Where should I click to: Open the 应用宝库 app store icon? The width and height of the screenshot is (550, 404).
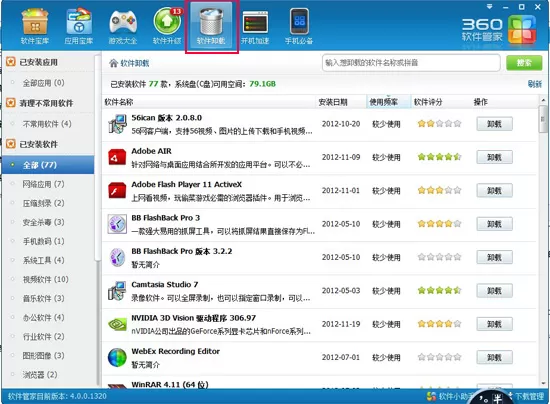pyautogui.click(x=79, y=27)
